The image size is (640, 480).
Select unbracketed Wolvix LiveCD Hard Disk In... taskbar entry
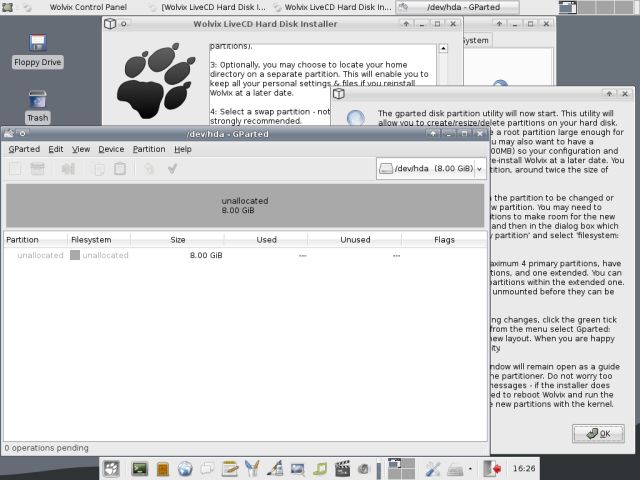pos(333,7)
